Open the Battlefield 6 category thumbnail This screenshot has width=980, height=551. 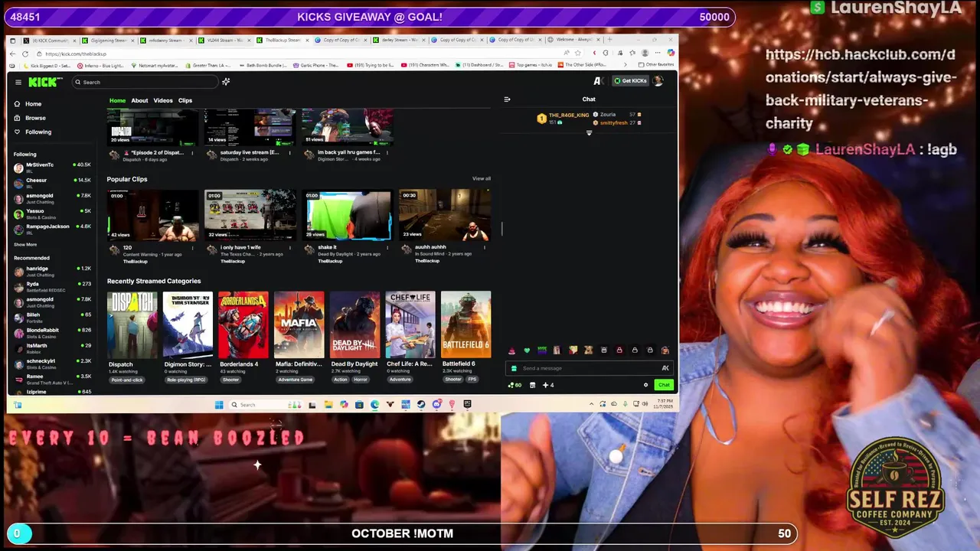pos(465,324)
